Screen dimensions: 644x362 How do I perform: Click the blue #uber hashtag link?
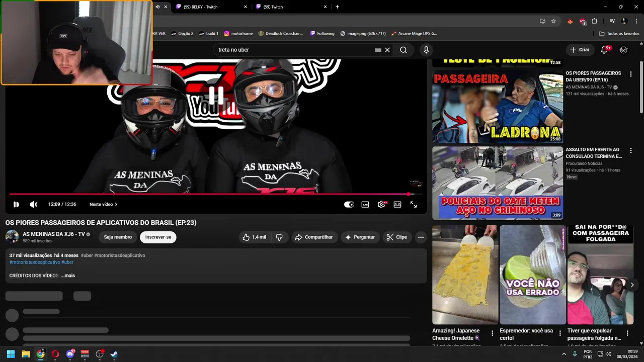tap(67, 262)
